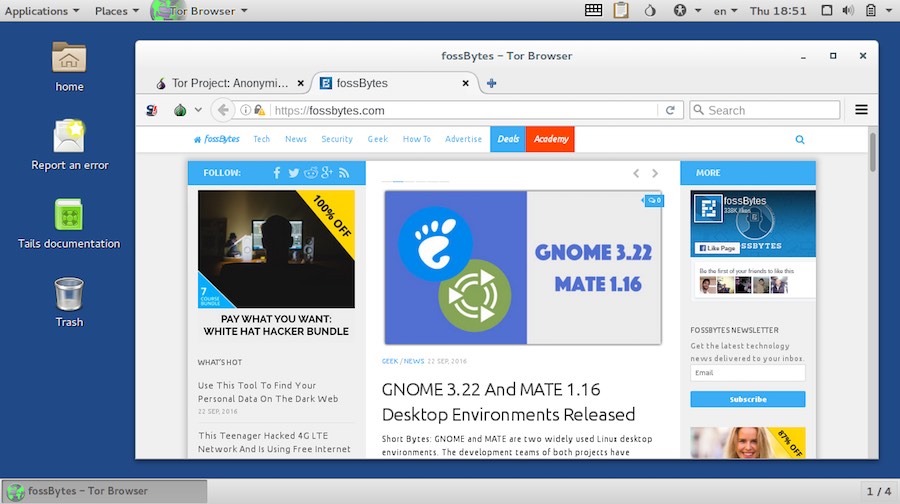Open the White Hat Hacker Bundle image
The width and height of the screenshot is (900, 504).
pyautogui.click(x=276, y=249)
